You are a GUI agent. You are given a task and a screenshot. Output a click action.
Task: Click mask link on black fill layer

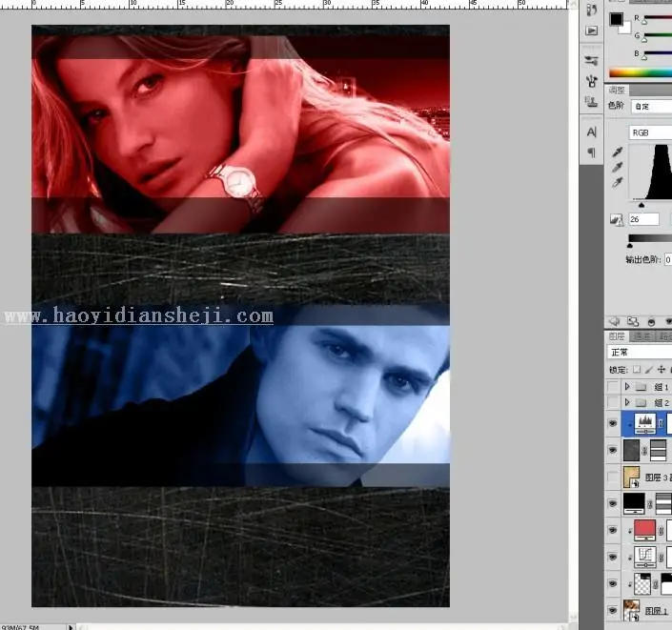coord(650,503)
